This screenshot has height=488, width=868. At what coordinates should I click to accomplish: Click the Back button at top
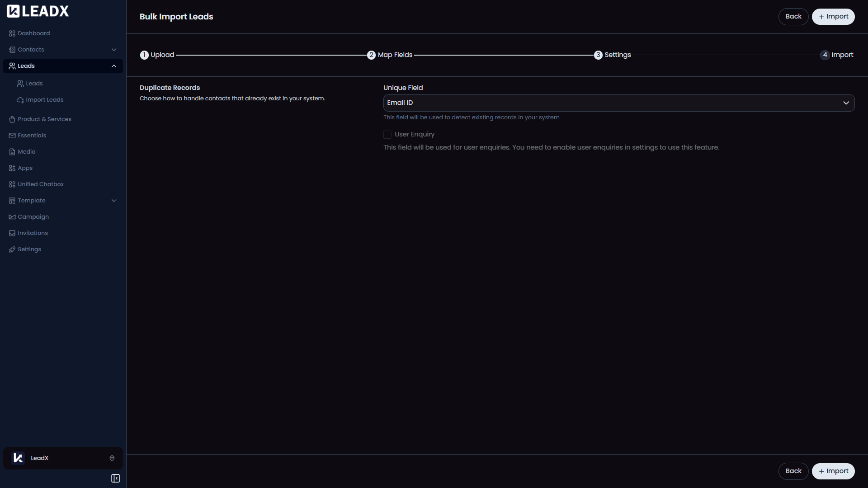(793, 16)
